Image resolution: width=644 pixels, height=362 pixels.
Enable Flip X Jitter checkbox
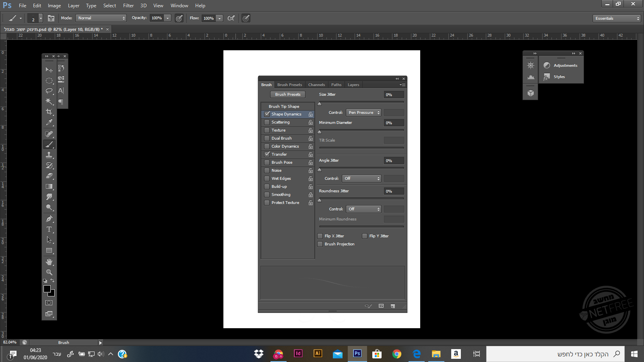click(x=320, y=236)
